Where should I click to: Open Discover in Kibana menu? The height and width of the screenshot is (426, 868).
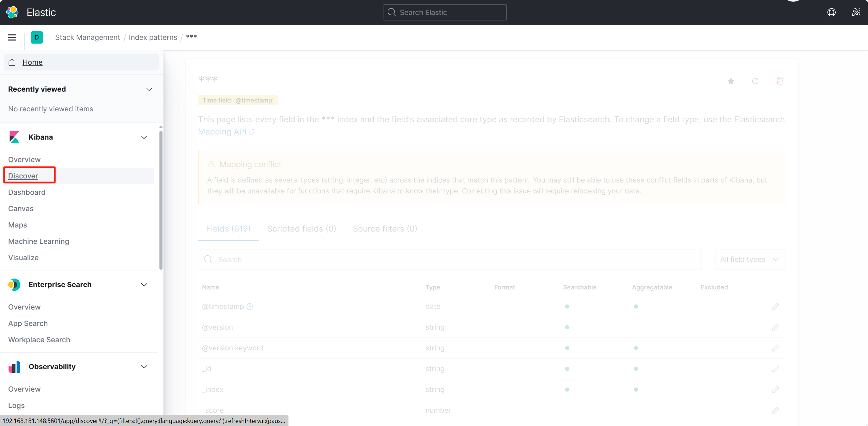coord(23,176)
